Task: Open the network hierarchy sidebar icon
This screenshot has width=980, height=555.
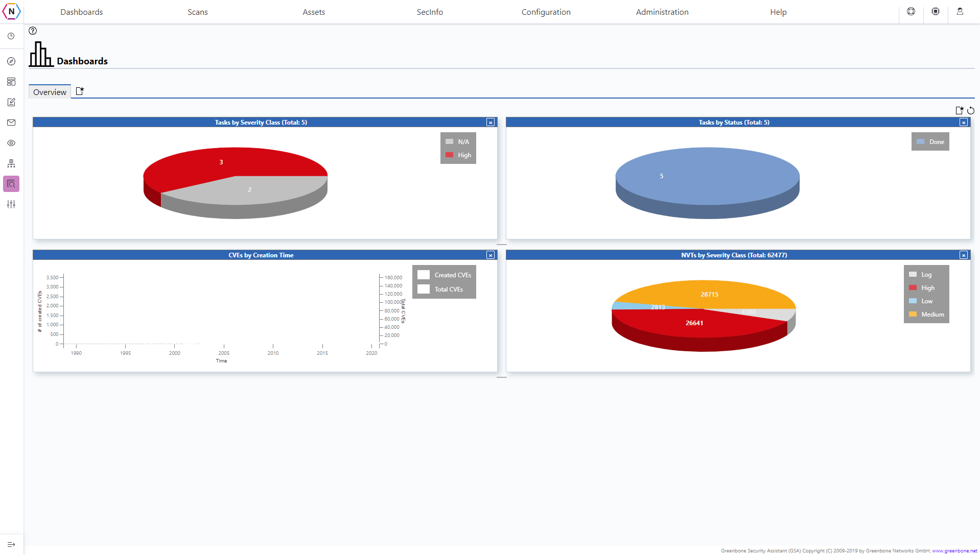Action: point(11,163)
